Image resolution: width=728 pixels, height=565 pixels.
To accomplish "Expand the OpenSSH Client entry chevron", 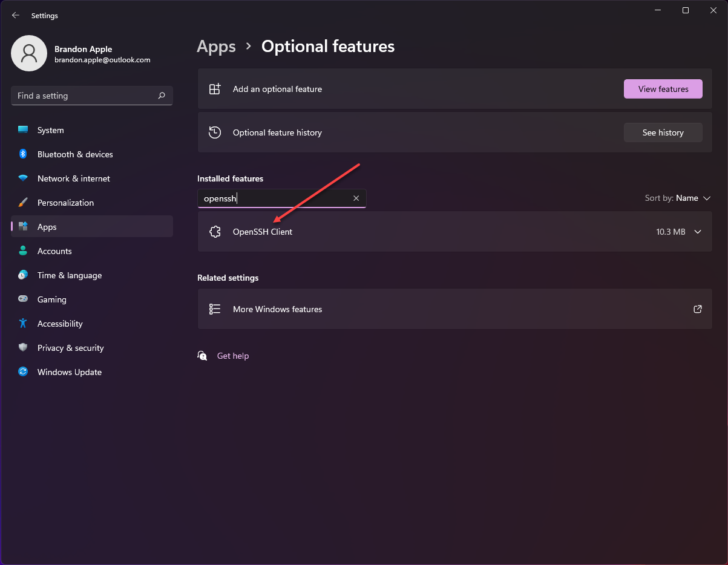I will click(x=698, y=232).
